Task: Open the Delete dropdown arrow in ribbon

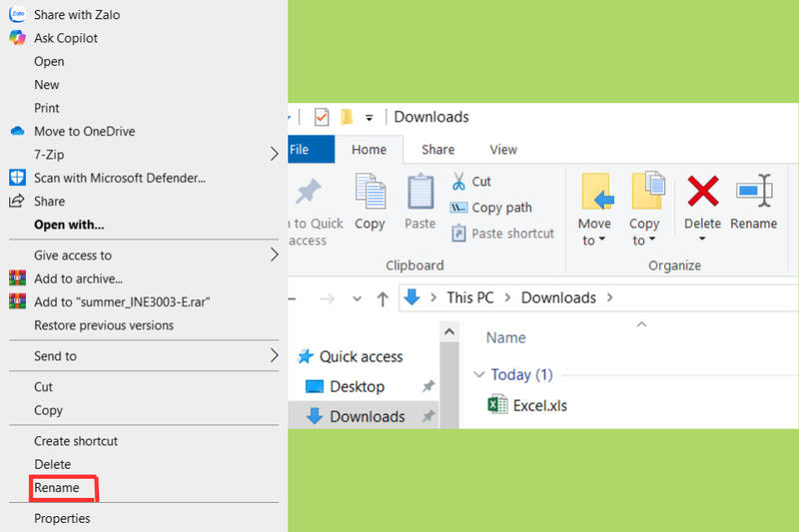Action: (x=702, y=239)
